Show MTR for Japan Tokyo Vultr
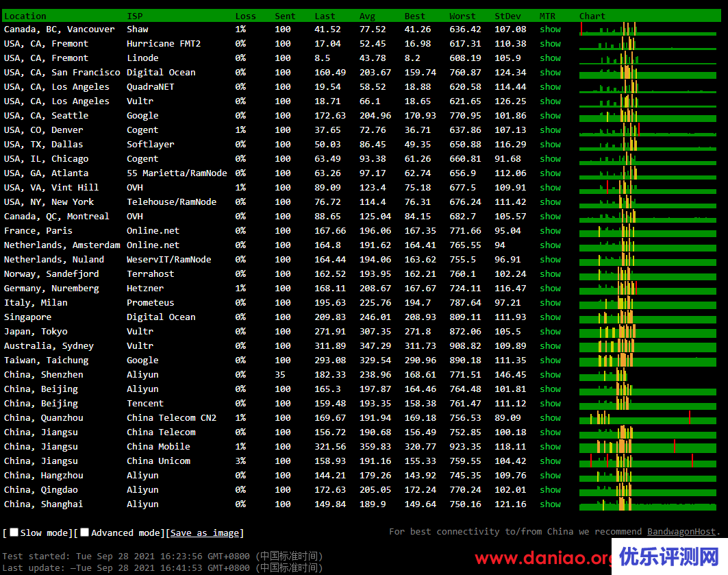The height and width of the screenshot is (575, 728). (x=550, y=331)
